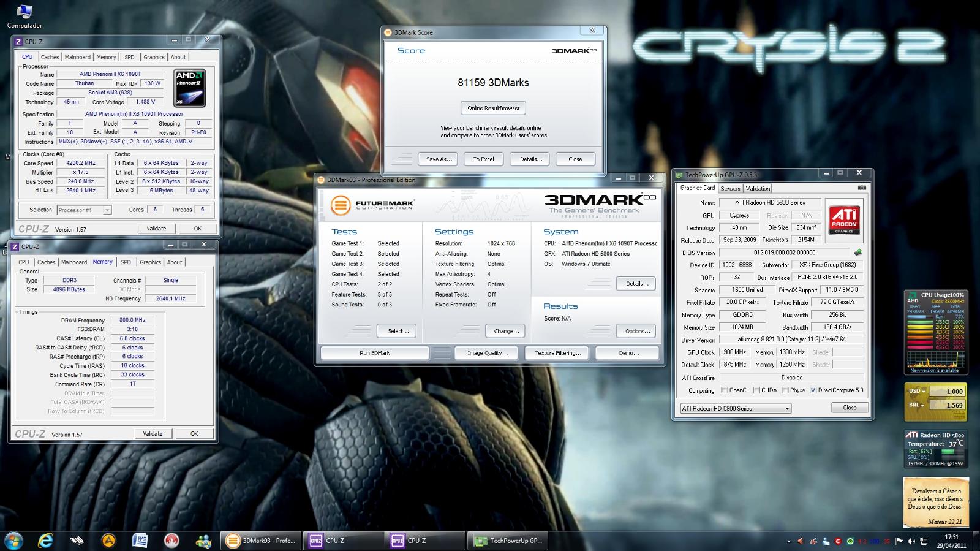The height and width of the screenshot is (551, 980).
Task: Click Run 3DMark button
Action: [x=375, y=353]
